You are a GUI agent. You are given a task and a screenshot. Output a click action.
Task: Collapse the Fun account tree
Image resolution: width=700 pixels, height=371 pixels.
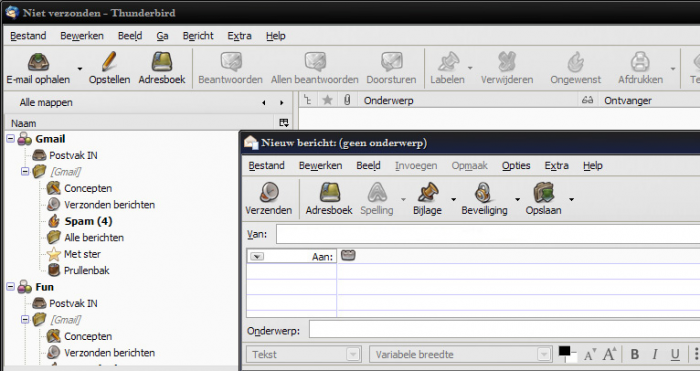(10, 287)
